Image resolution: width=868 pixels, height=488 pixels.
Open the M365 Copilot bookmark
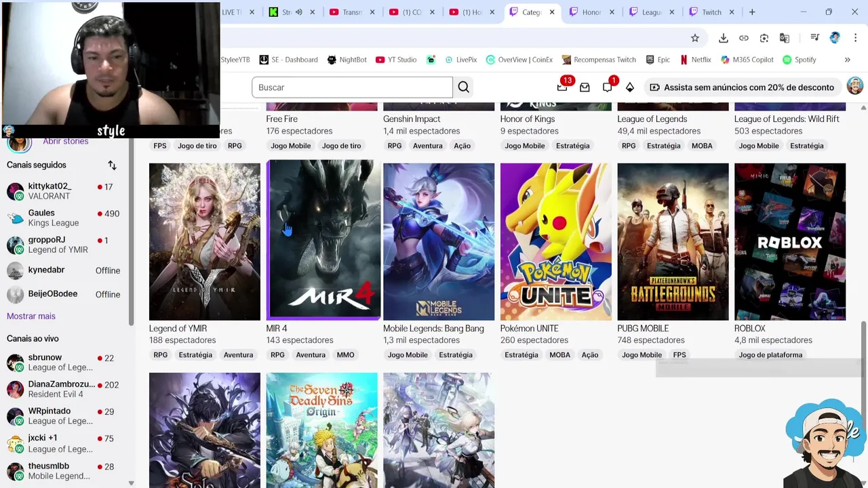[x=747, y=60]
